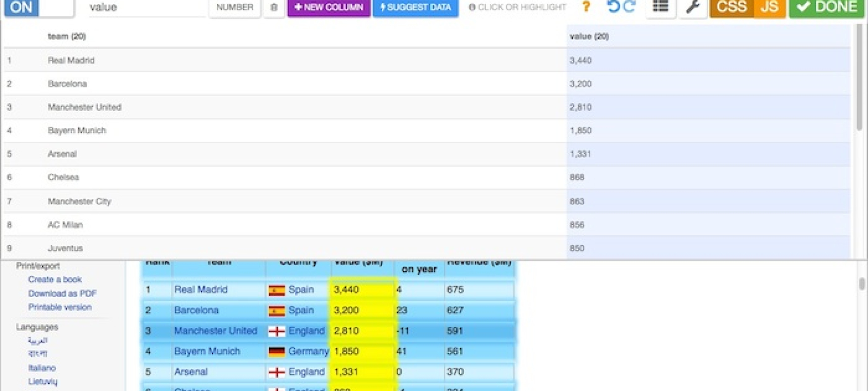Open Barcelona link in web page

[196, 310]
